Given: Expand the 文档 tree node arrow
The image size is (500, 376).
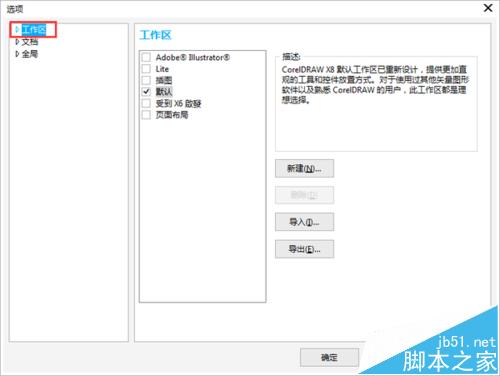Looking at the screenshot, I should (x=17, y=42).
